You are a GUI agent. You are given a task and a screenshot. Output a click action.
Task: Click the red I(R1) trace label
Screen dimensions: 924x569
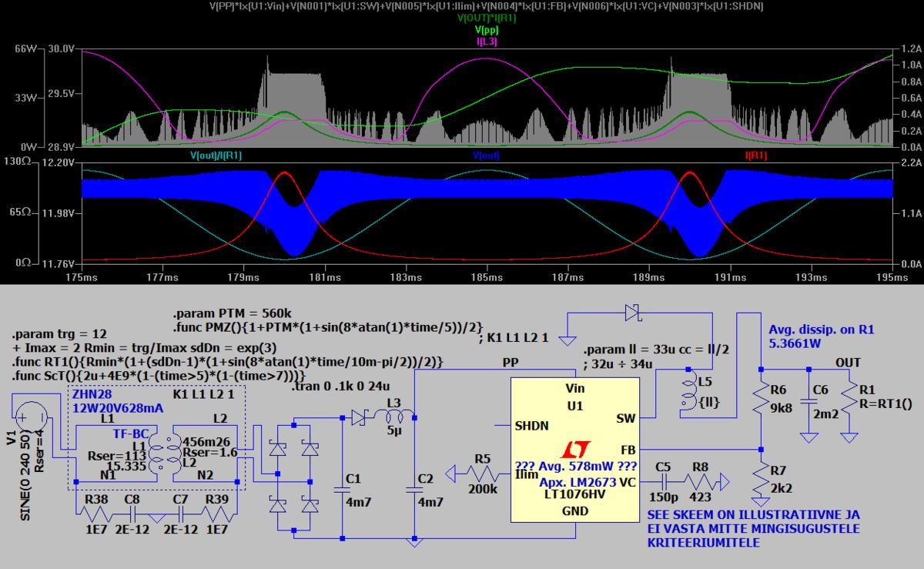click(x=756, y=156)
